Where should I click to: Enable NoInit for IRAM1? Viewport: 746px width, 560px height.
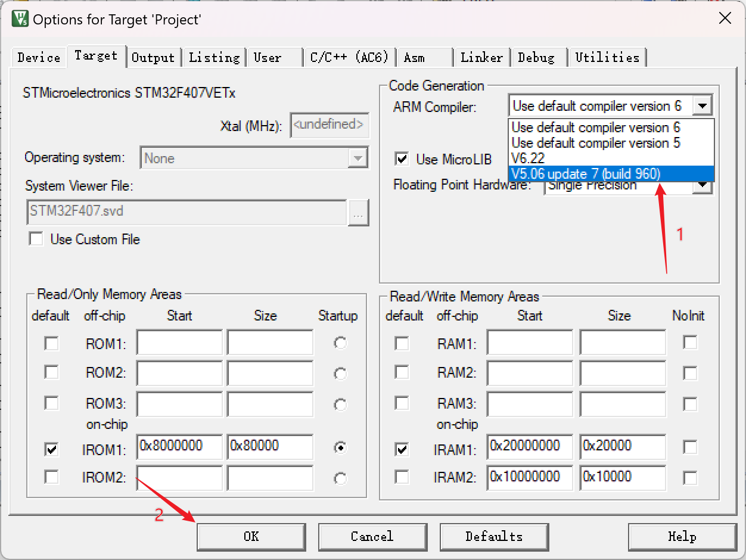(690, 447)
